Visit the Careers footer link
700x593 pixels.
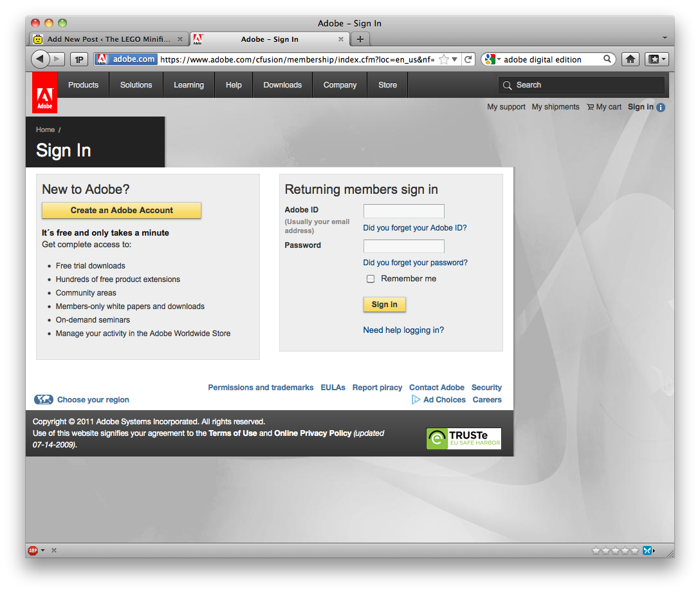coord(487,399)
